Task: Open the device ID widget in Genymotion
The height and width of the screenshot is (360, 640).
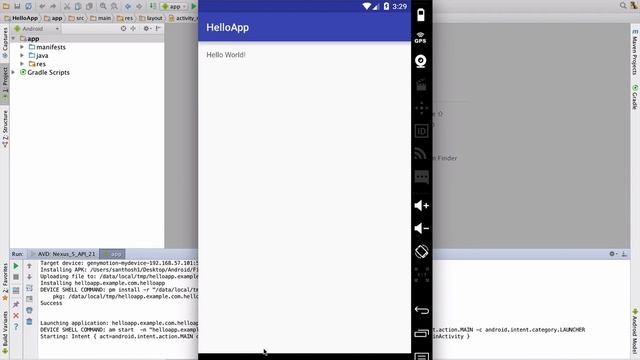Action: click(421, 131)
